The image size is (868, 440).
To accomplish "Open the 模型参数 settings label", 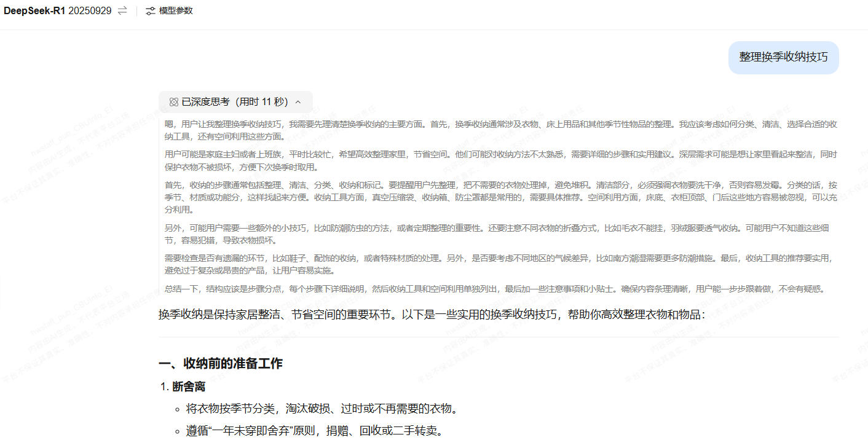I will pyautogui.click(x=176, y=11).
